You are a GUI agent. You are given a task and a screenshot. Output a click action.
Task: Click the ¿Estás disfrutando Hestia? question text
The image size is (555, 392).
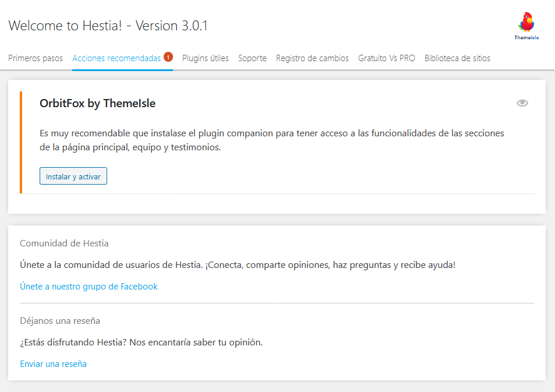[x=141, y=342]
